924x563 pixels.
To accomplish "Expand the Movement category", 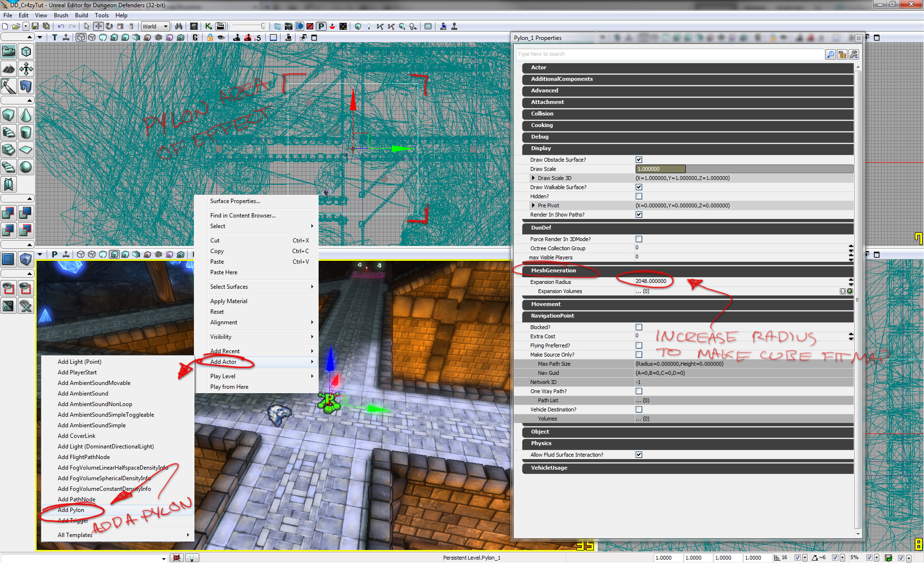I will click(688, 305).
